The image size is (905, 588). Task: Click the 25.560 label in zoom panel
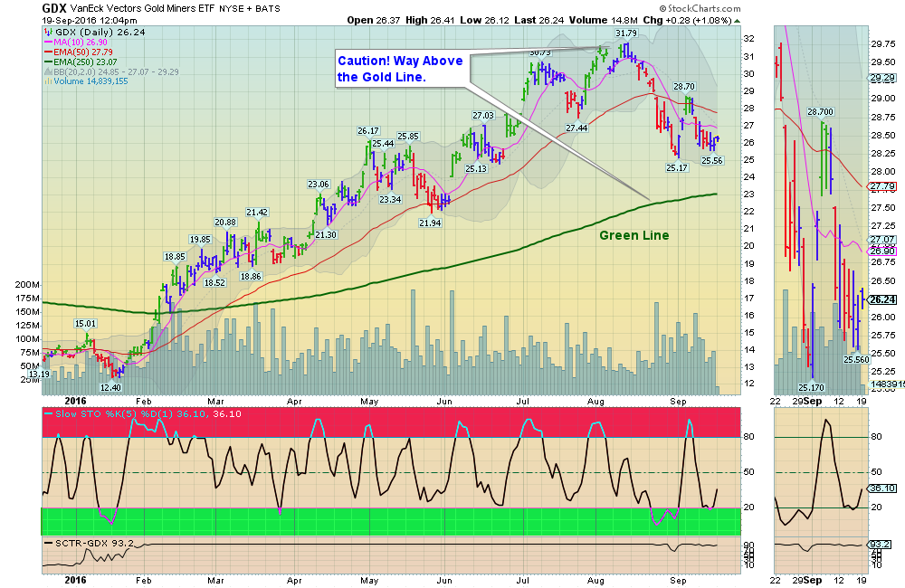[856, 359]
